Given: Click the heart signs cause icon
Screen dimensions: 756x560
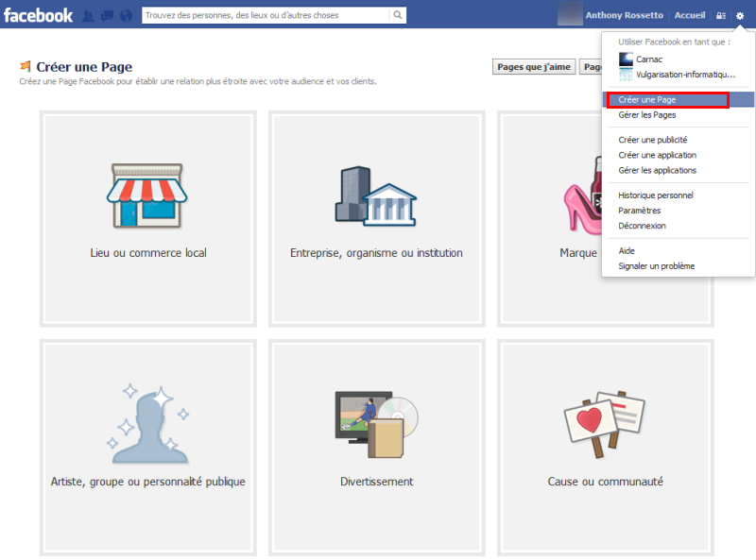Looking at the screenshot, I should [x=605, y=424].
